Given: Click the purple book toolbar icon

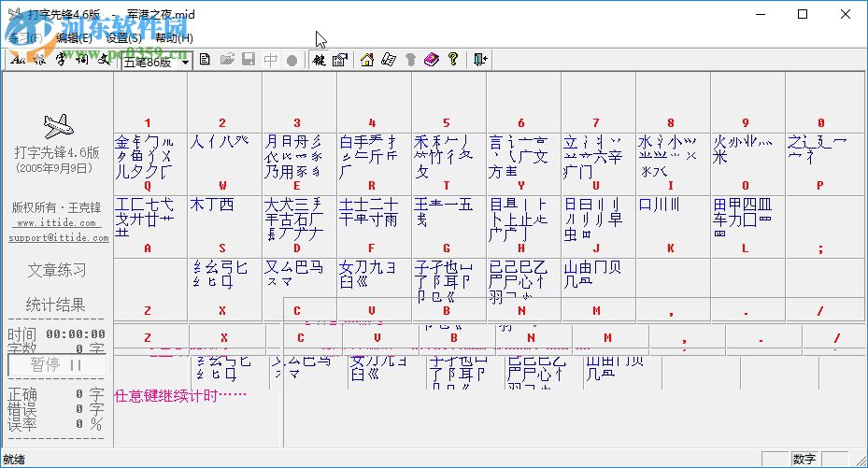Looking at the screenshot, I should click(x=432, y=59).
